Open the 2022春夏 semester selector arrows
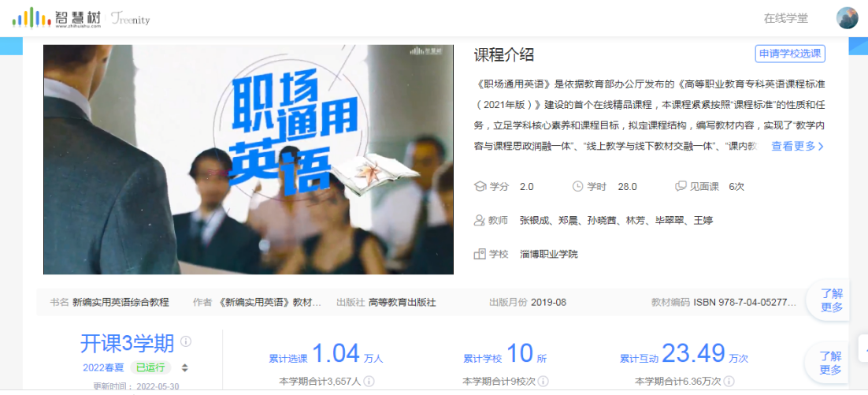 [185, 368]
